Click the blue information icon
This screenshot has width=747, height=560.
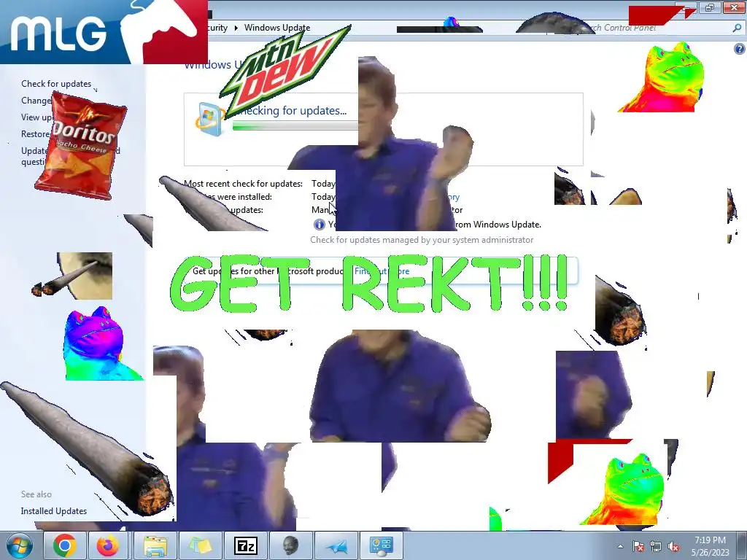coord(320,225)
